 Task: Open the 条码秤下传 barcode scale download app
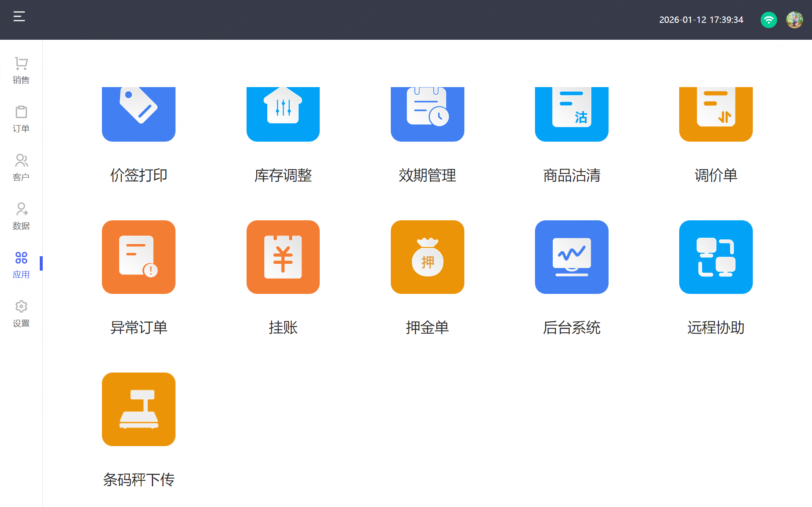coord(138,409)
